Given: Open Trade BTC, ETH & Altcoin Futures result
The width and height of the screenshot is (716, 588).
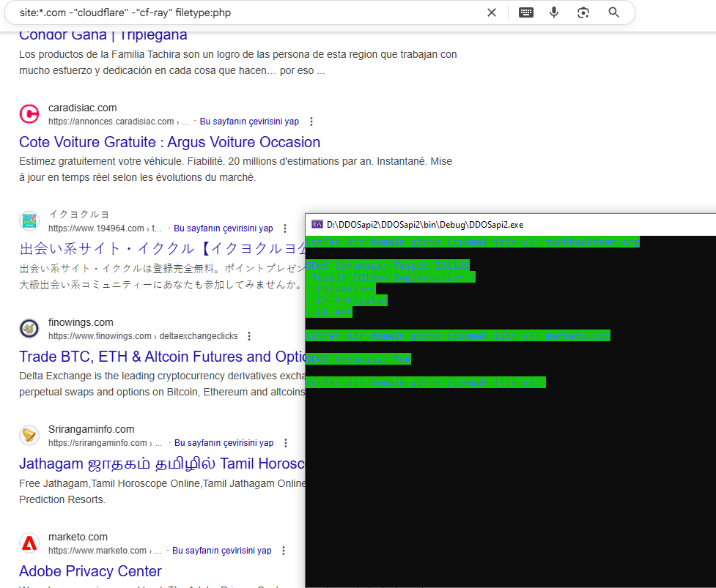Looking at the screenshot, I should [x=162, y=357].
